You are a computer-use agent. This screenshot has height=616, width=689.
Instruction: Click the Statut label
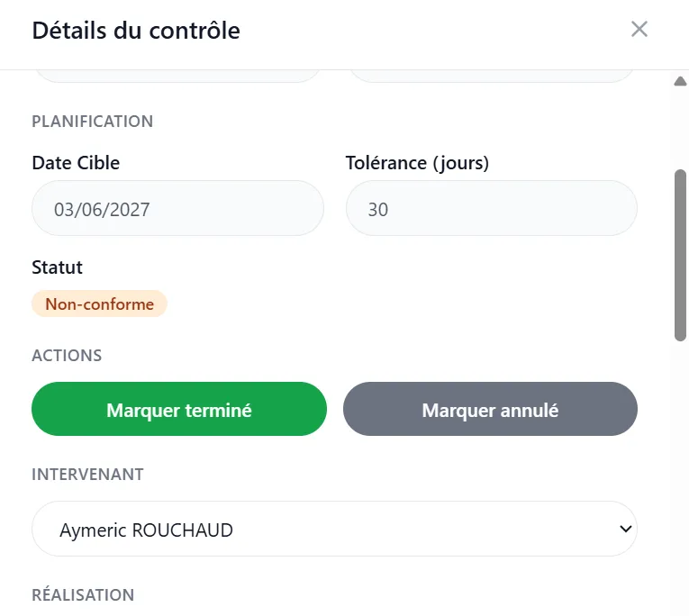57,267
